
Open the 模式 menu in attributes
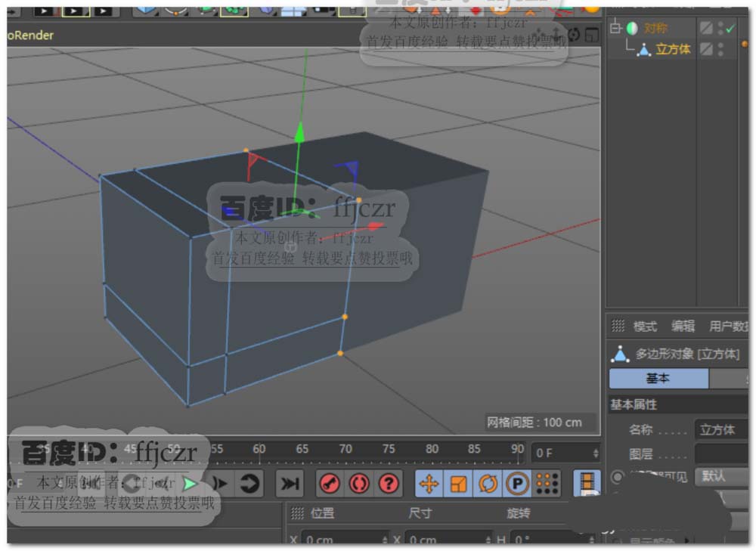coord(645,327)
